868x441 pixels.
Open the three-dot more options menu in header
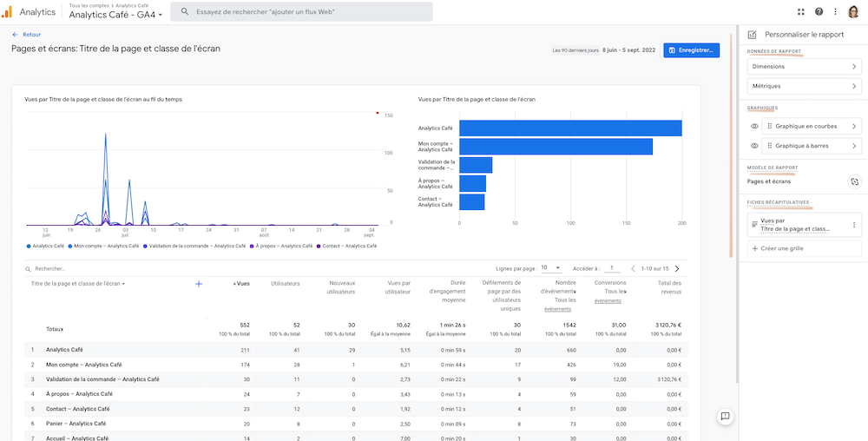tap(835, 11)
